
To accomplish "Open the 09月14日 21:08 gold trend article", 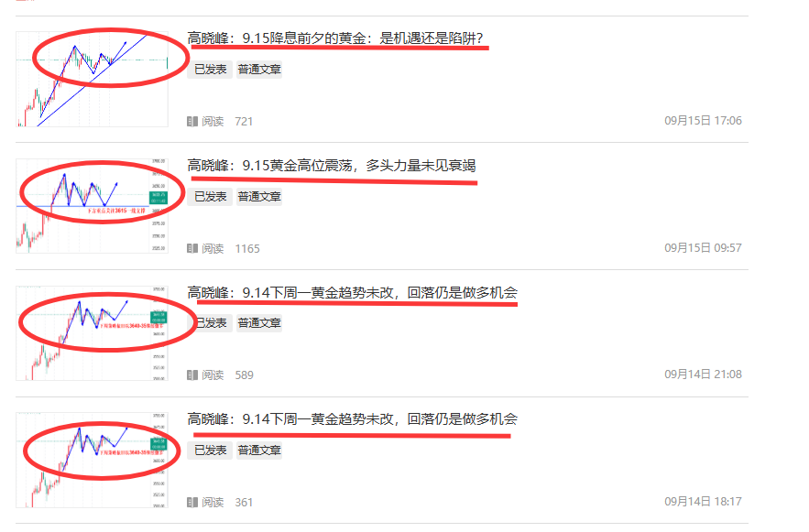I will 353,293.
